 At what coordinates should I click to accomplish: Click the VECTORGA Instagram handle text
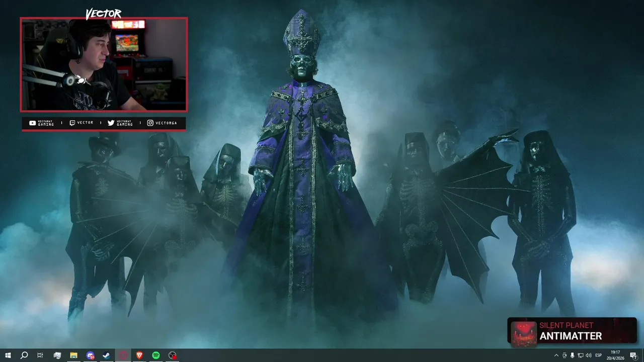(x=166, y=123)
